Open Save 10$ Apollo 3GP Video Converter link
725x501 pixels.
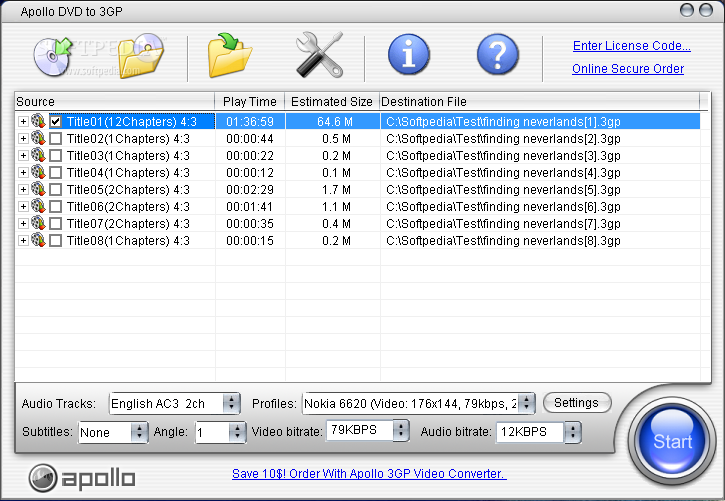[x=369, y=474]
